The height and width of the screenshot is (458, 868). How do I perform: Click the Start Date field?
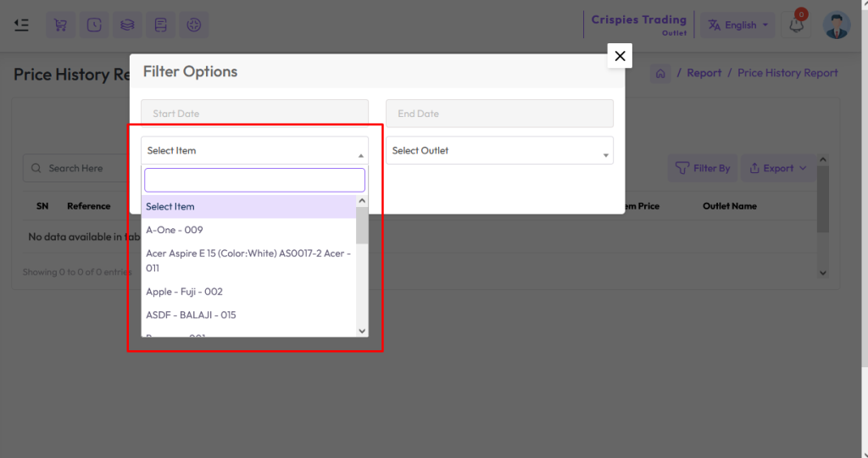coord(254,114)
